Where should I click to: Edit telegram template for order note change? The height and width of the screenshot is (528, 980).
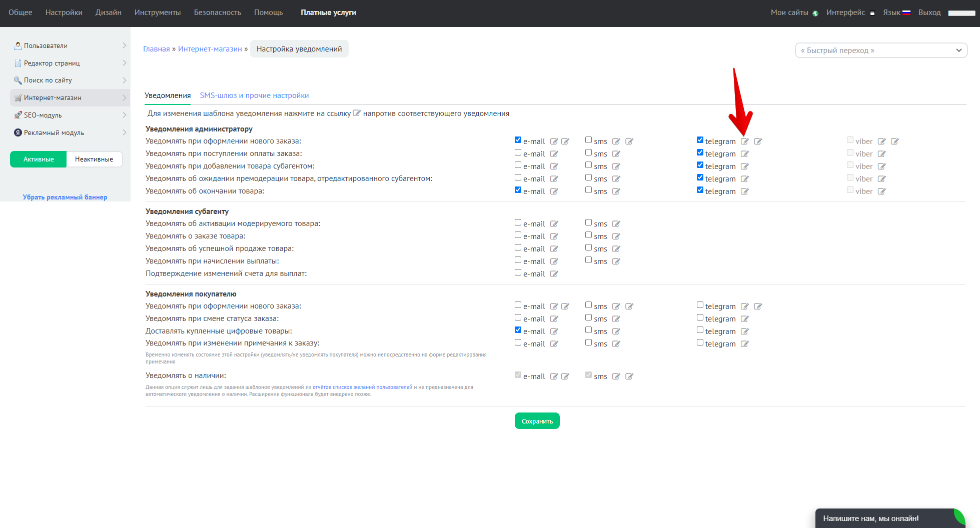744,344
